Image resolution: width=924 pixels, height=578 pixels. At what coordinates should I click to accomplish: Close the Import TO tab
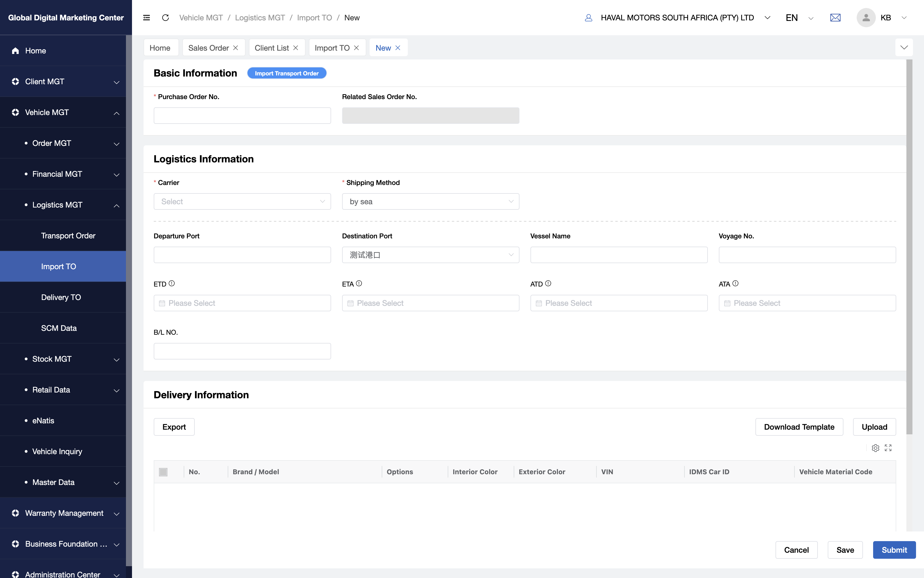(356, 48)
